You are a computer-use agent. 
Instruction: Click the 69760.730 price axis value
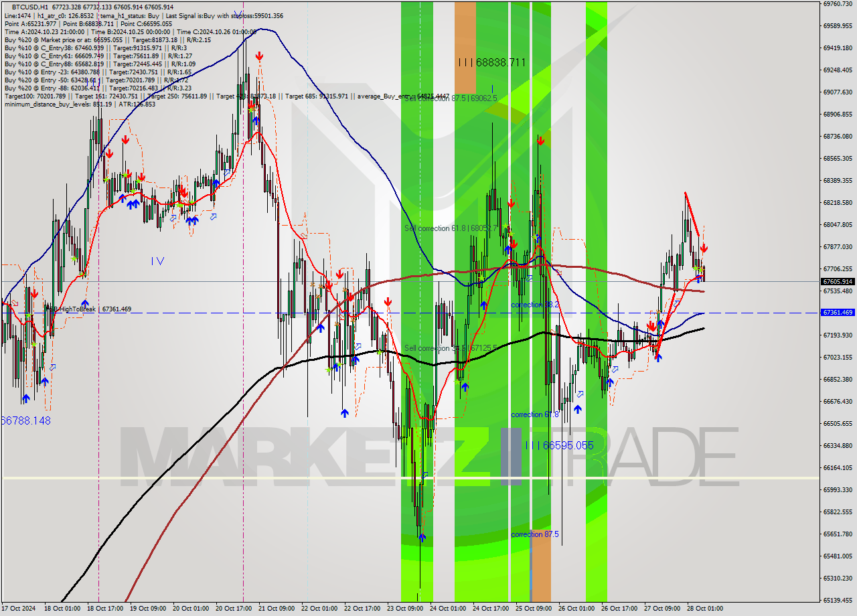point(838,4)
